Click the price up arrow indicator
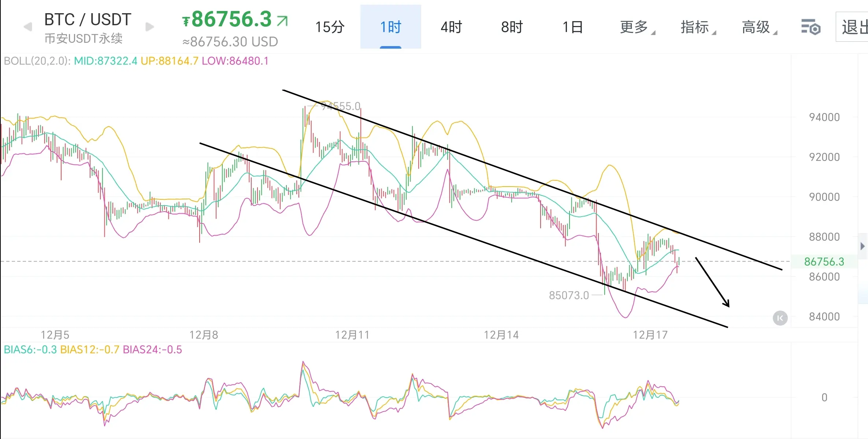The width and height of the screenshot is (868, 439). [x=282, y=21]
